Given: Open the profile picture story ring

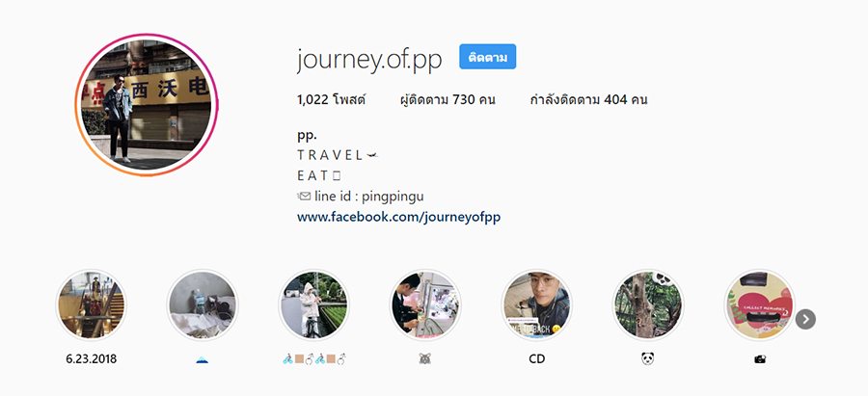Looking at the screenshot, I should tap(147, 105).
